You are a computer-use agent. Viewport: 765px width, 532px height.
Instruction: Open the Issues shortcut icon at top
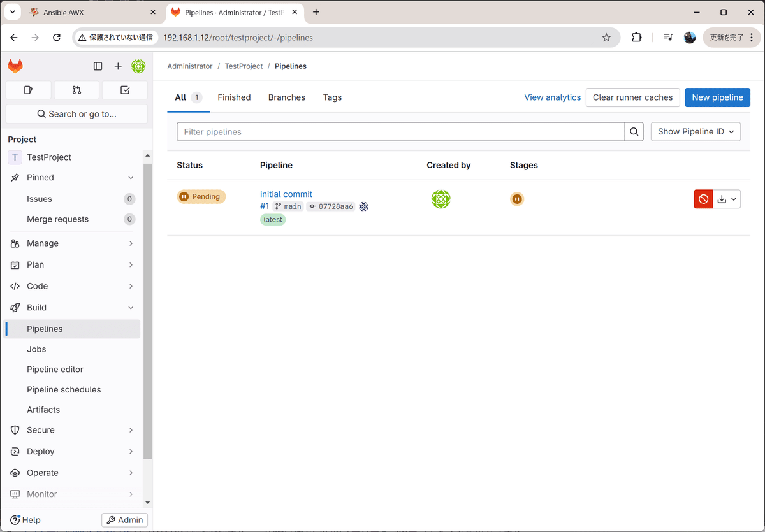tap(28, 90)
